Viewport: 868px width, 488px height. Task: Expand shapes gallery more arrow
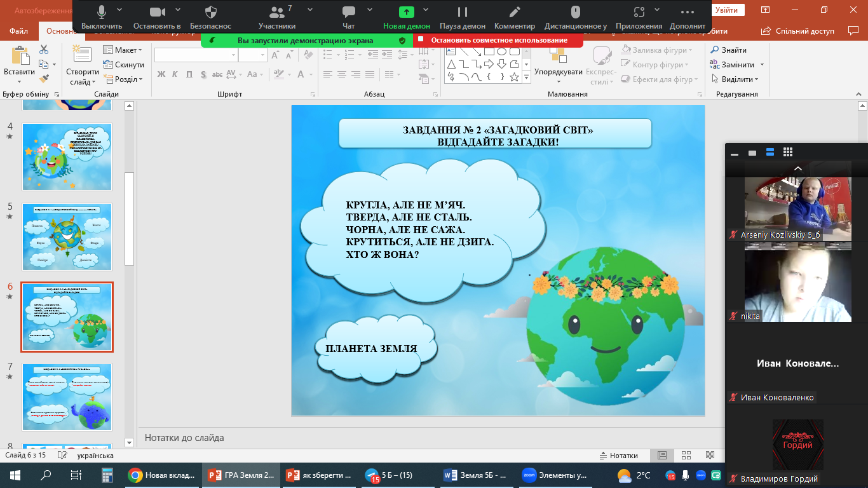[x=526, y=78]
